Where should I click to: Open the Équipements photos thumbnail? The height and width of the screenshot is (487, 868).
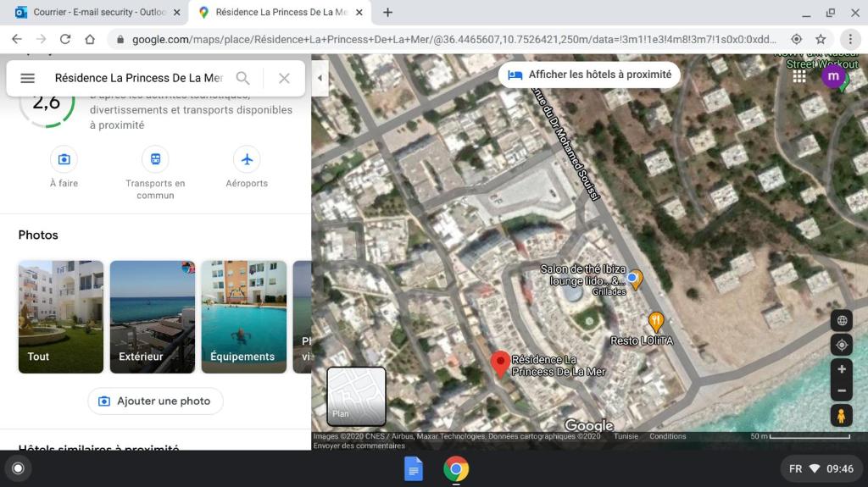coord(243,317)
